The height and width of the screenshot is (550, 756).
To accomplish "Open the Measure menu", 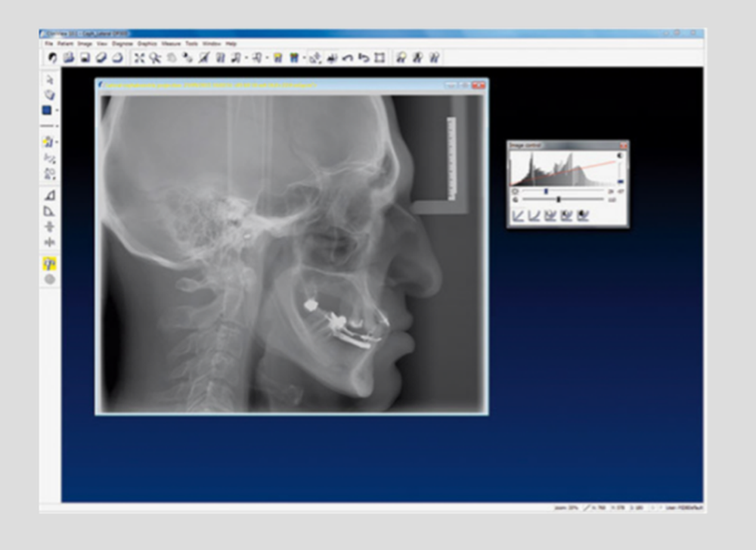I will coord(171,44).
